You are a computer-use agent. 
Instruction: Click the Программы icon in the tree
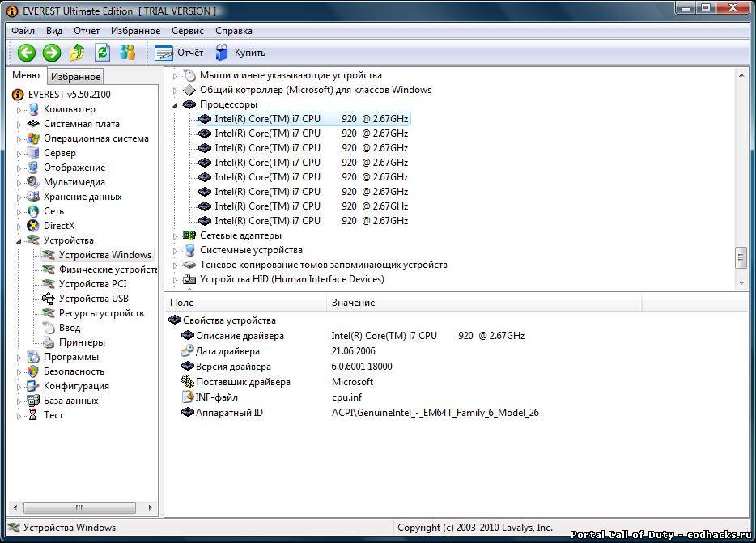[33, 357]
